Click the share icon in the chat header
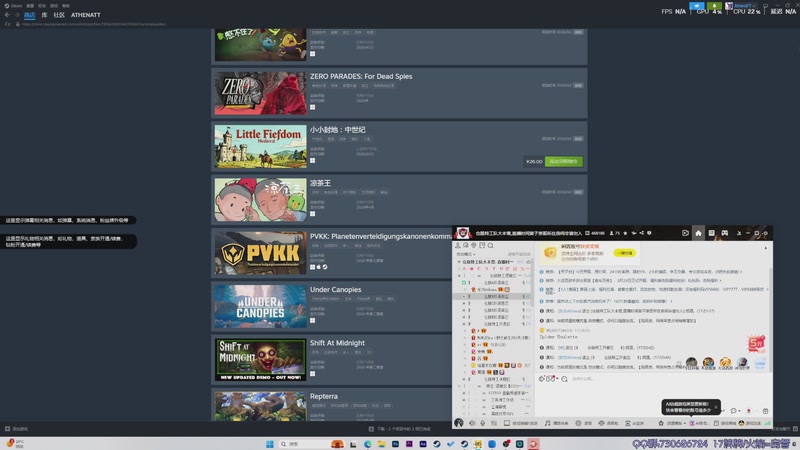This screenshot has height=450, width=800. pyautogui.click(x=641, y=233)
